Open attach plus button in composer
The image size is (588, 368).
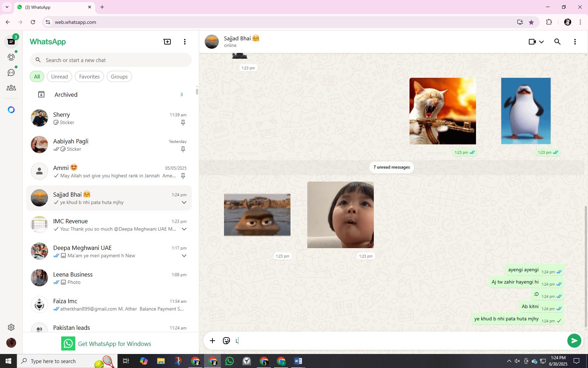click(x=212, y=341)
